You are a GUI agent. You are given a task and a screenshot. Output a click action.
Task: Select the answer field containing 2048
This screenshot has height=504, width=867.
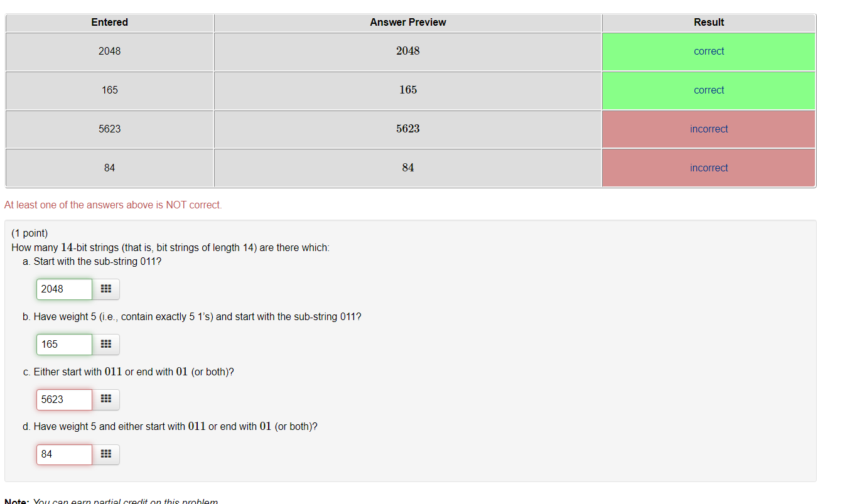pyautogui.click(x=63, y=289)
